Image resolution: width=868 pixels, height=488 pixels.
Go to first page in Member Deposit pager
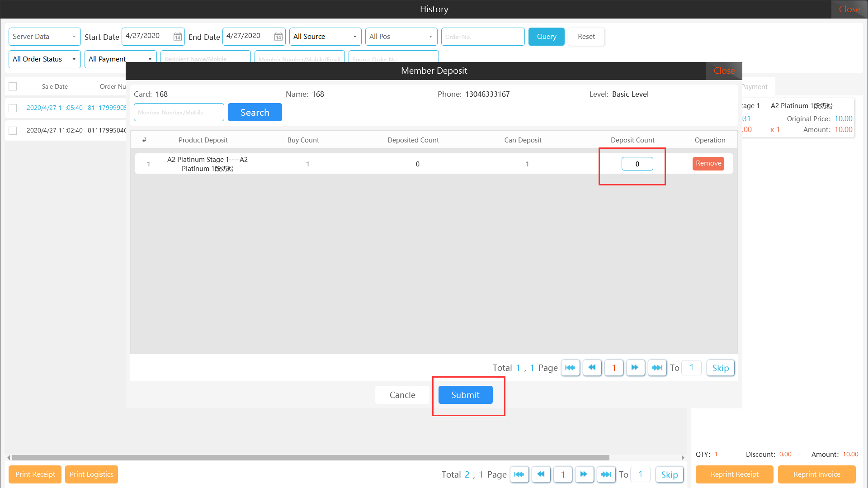[570, 368]
